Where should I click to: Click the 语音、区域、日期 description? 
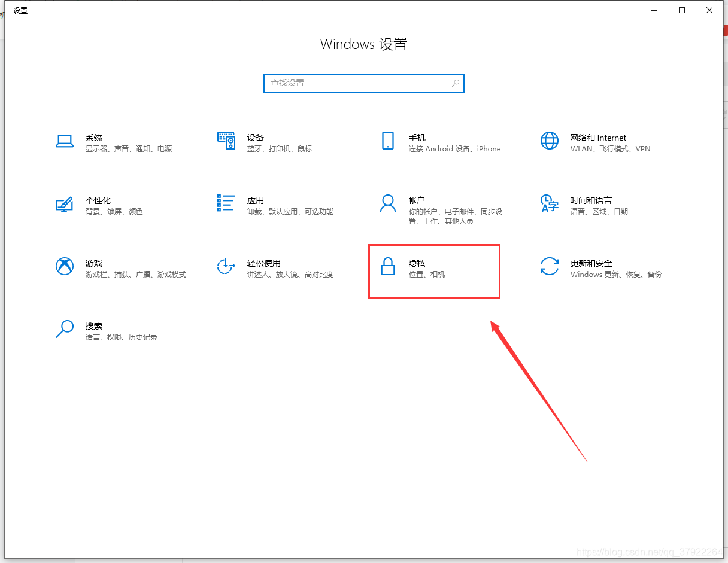(x=599, y=212)
